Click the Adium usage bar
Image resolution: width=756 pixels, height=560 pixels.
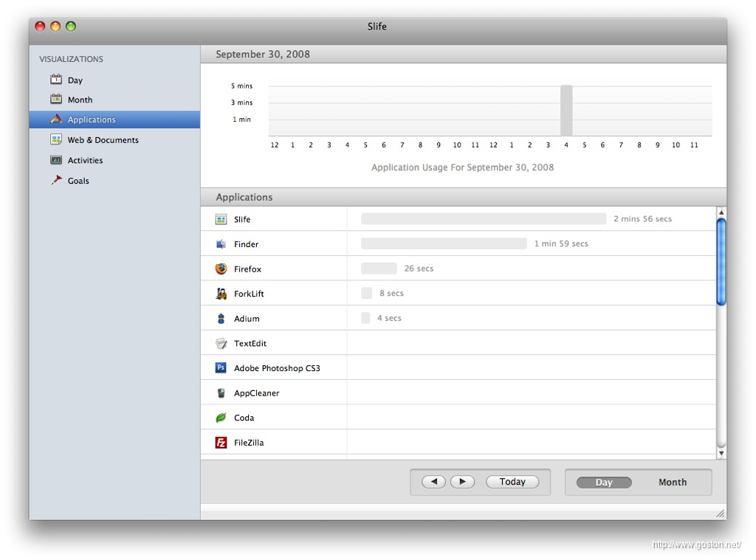pyautogui.click(x=365, y=318)
